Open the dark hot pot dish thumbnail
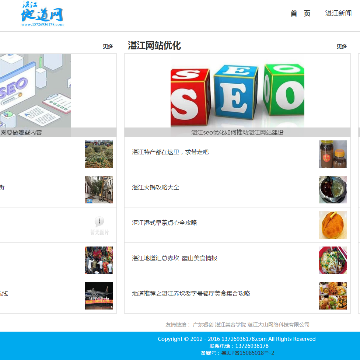The image size is (360, 360). (333, 189)
